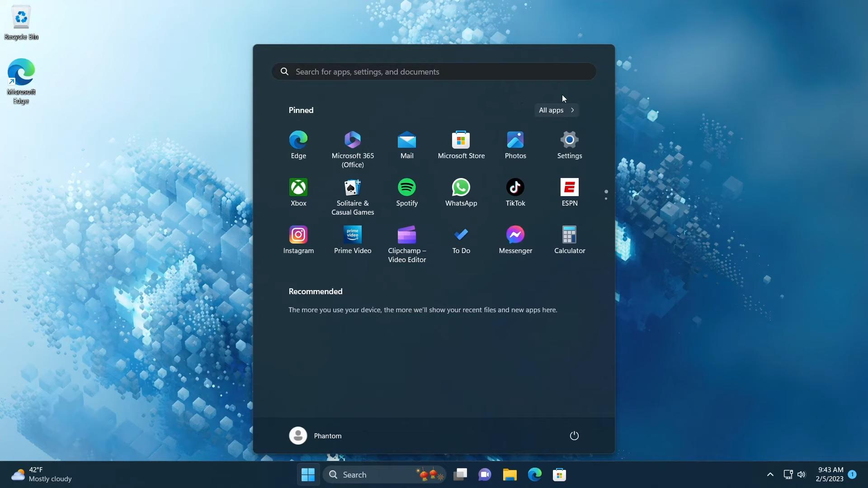
Task: Launch Messenger
Action: point(515,240)
